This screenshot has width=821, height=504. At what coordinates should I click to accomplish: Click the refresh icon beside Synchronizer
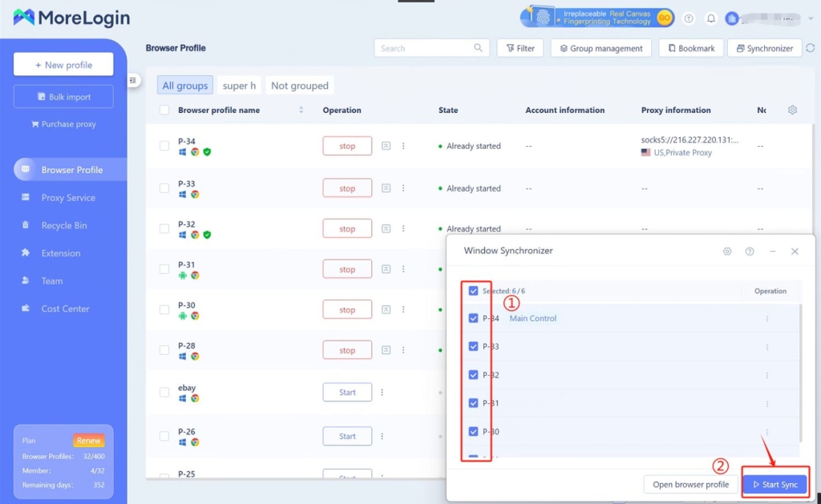(810, 48)
